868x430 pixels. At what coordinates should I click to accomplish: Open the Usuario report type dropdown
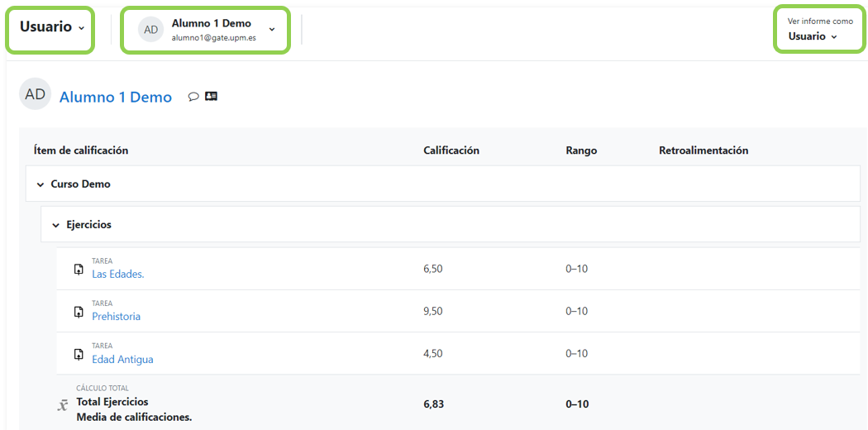(x=51, y=27)
